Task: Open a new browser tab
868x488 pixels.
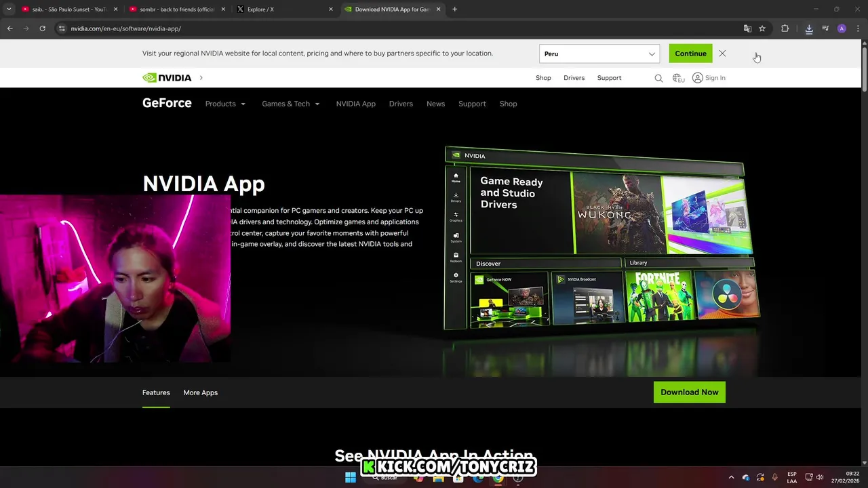Action: point(454,9)
